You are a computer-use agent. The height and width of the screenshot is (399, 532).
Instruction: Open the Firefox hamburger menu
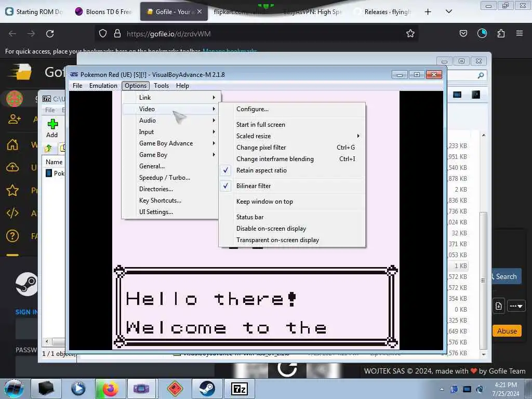[x=520, y=33]
